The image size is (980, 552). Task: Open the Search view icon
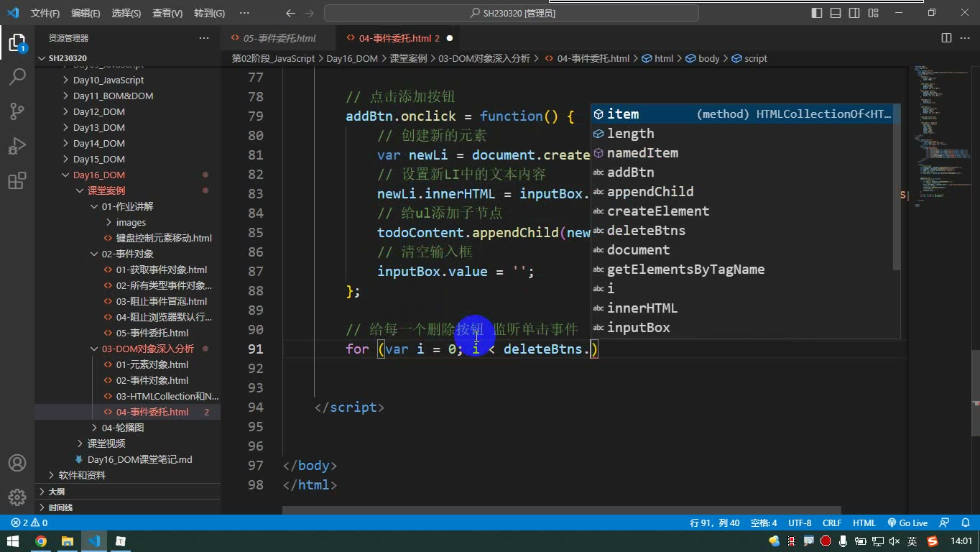coord(17,76)
